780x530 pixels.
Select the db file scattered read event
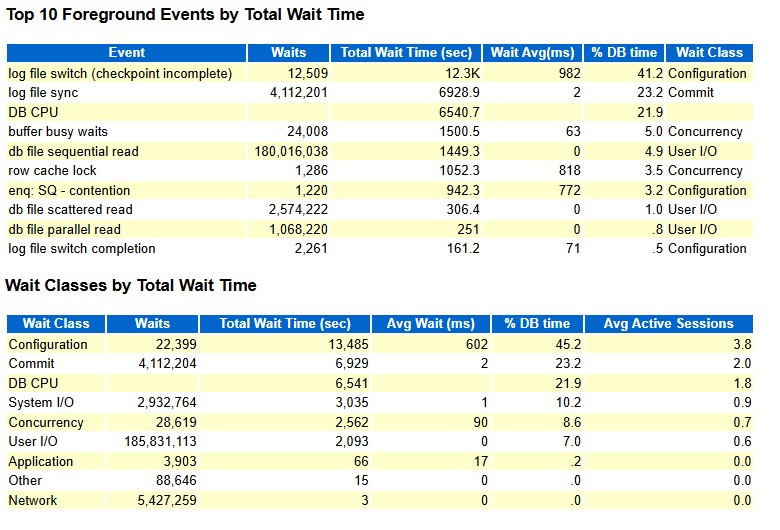point(70,210)
